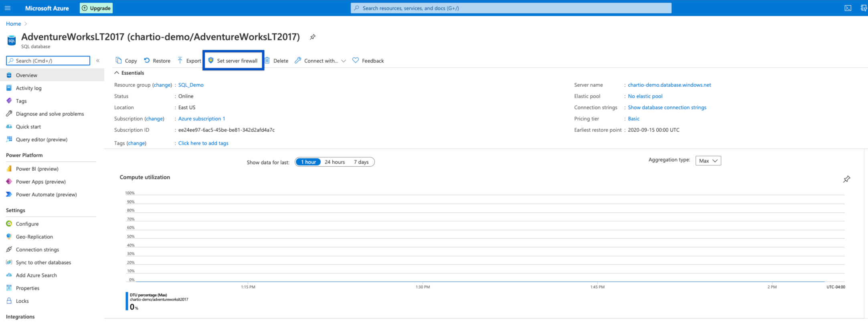Click the Power Apps (preview) icon
Image resolution: width=868 pixels, height=322 pixels.
coord(9,181)
